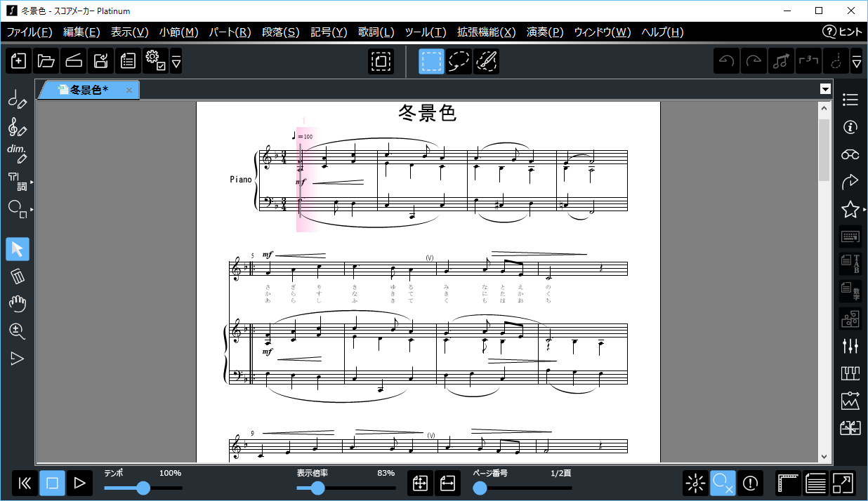Open the list panel icon in right sidebar

850,100
